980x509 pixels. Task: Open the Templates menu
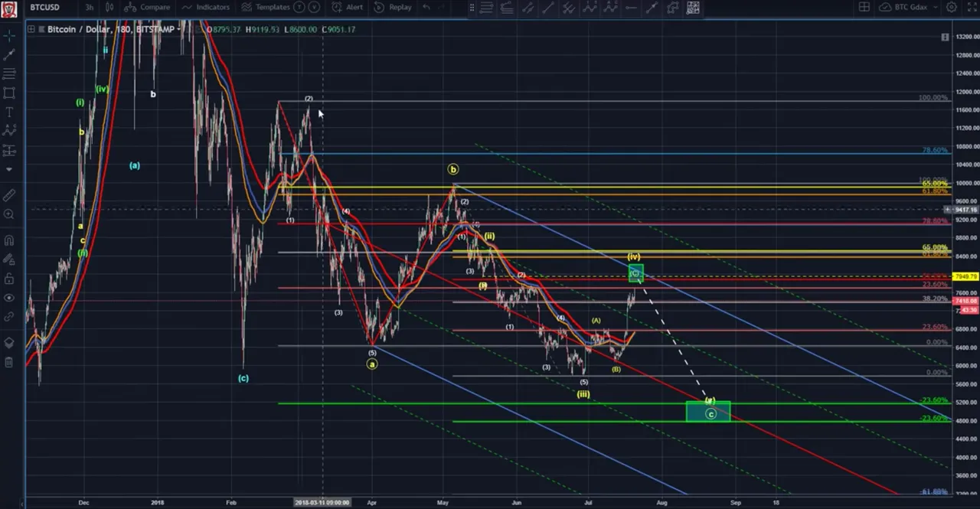(266, 7)
